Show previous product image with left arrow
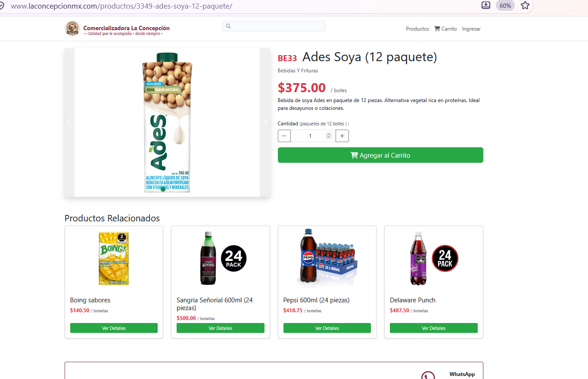 tap(70, 122)
